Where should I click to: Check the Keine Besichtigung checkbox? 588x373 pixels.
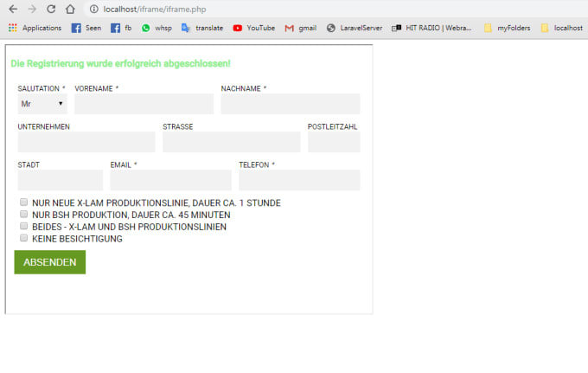pyautogui.click(x=23, y=238)
